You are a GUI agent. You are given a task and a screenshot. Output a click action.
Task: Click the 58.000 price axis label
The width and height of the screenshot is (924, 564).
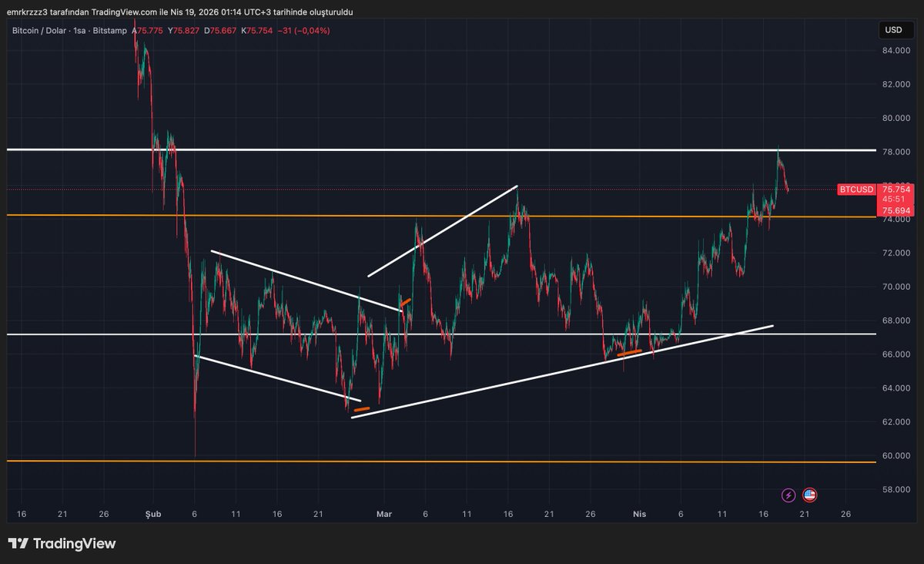pos(896,489)
